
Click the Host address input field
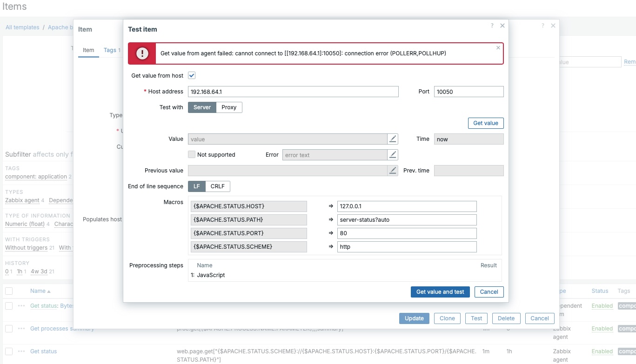[x=293, y=92]
